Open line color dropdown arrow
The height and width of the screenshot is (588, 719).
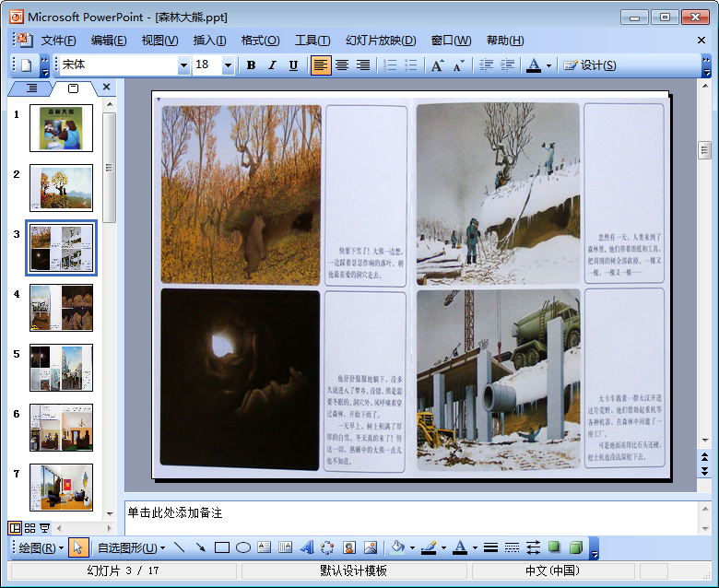click(x=443, y=547)
